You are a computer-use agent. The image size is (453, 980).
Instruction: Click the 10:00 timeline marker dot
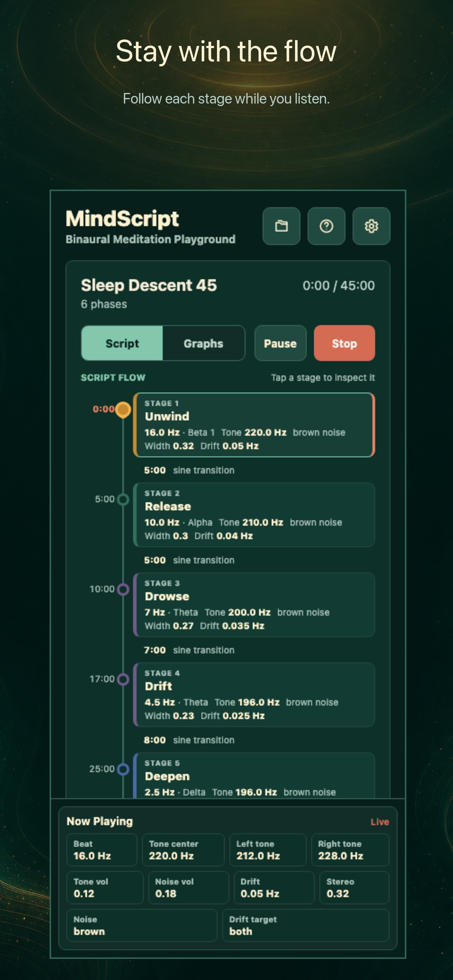(x=123, y=589)
